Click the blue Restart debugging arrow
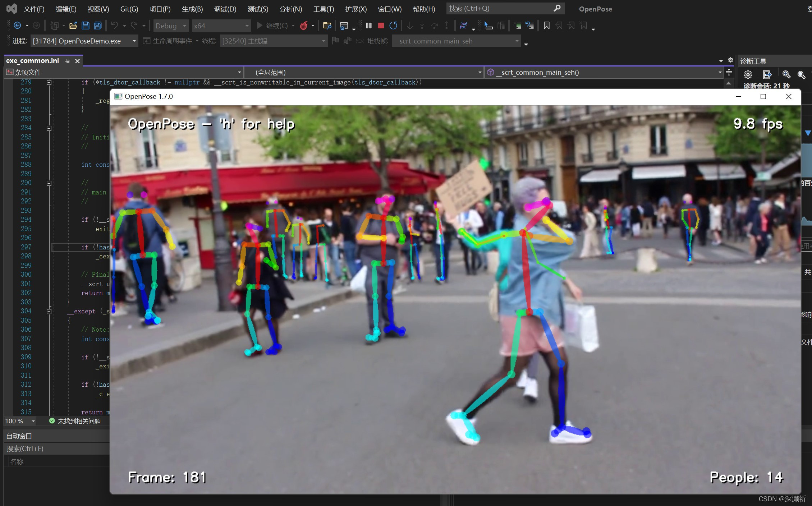 [393, 26]
